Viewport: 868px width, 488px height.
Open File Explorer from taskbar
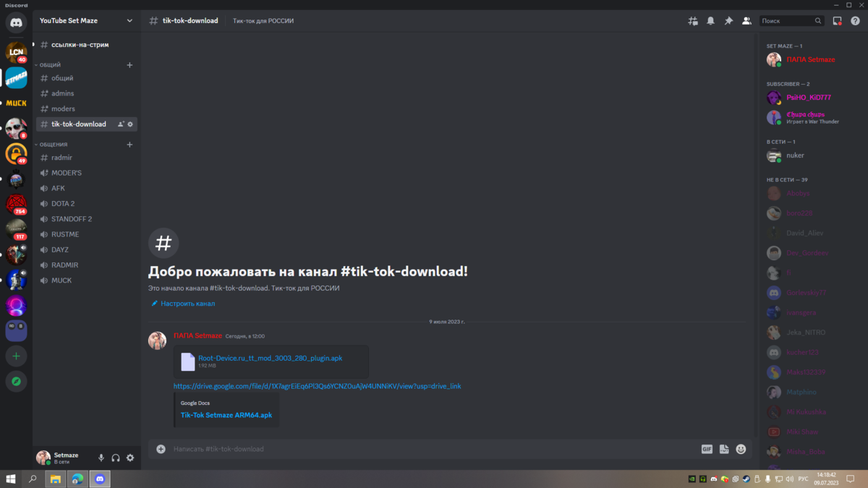55,479
